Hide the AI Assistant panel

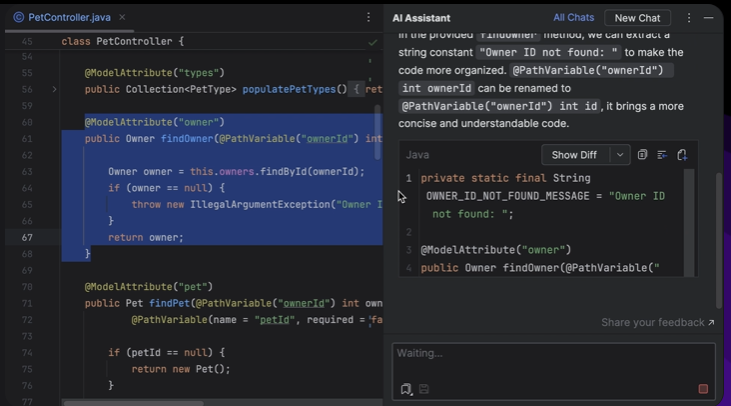709,18
